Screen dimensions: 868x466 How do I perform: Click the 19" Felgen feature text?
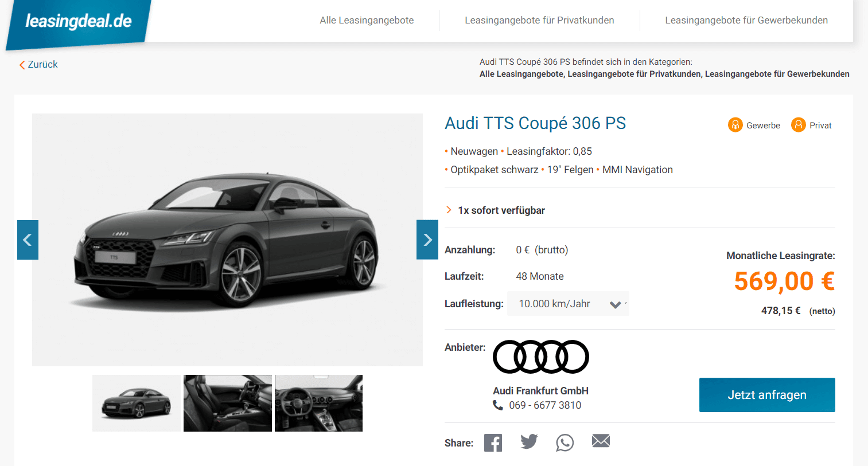point(570,170)
